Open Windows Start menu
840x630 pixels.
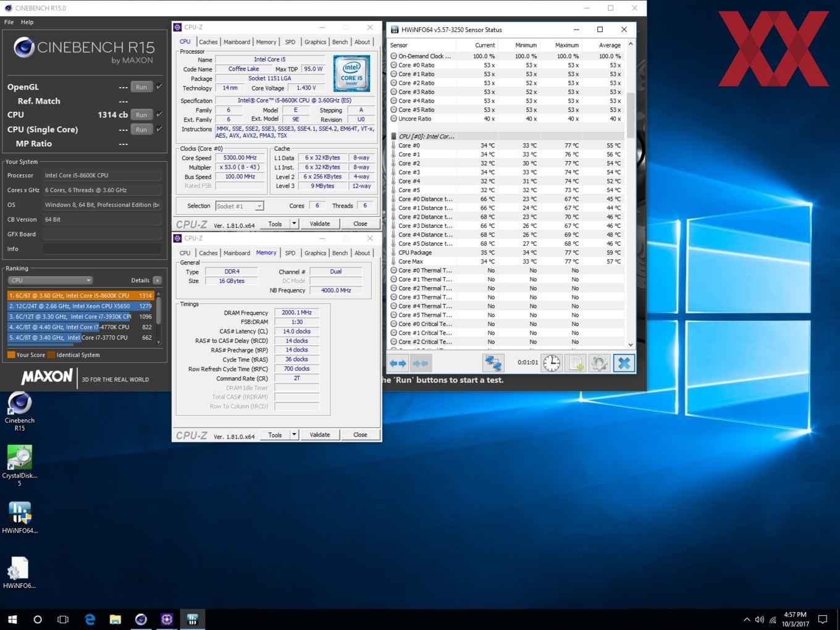12,619
